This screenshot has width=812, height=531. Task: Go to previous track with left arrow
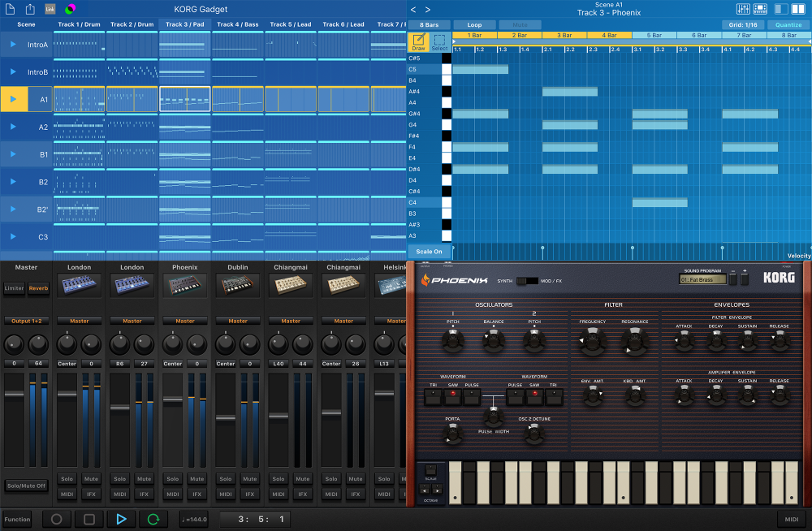click(413, 9)
